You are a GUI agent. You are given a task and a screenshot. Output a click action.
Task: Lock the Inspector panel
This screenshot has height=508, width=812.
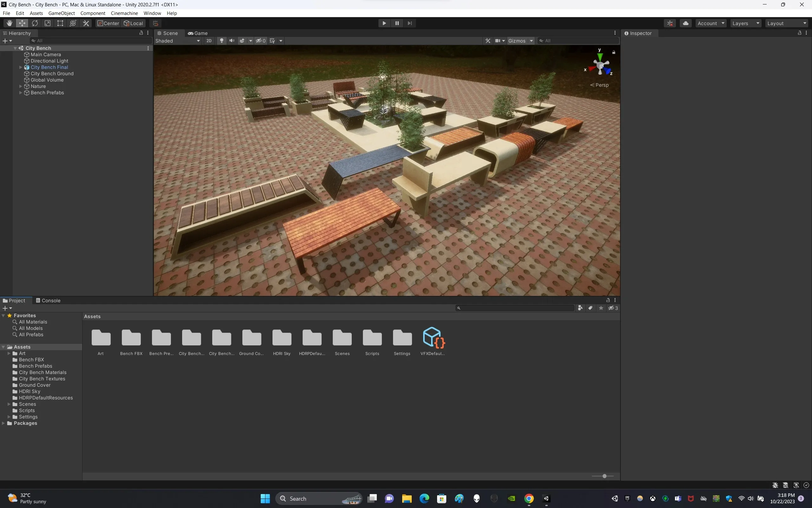point(800,33)
